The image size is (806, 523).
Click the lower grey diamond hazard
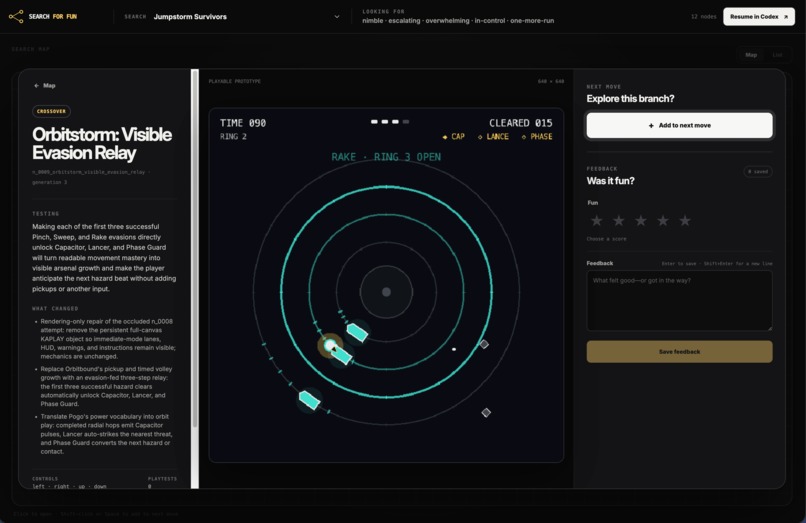(486, 412)
